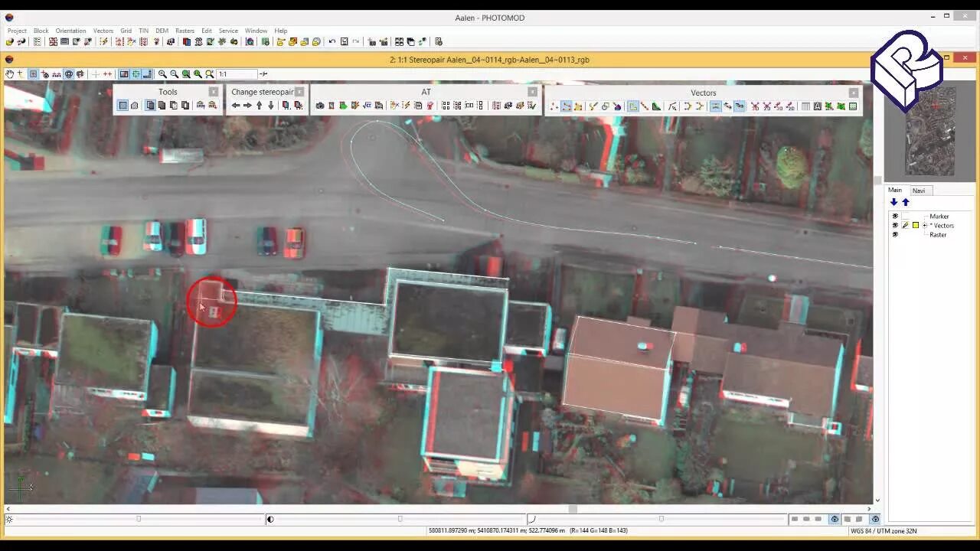The width and height of the screenshot is (980, 551).
Task: Open the Vectors menu
Action: click(103, 31)
